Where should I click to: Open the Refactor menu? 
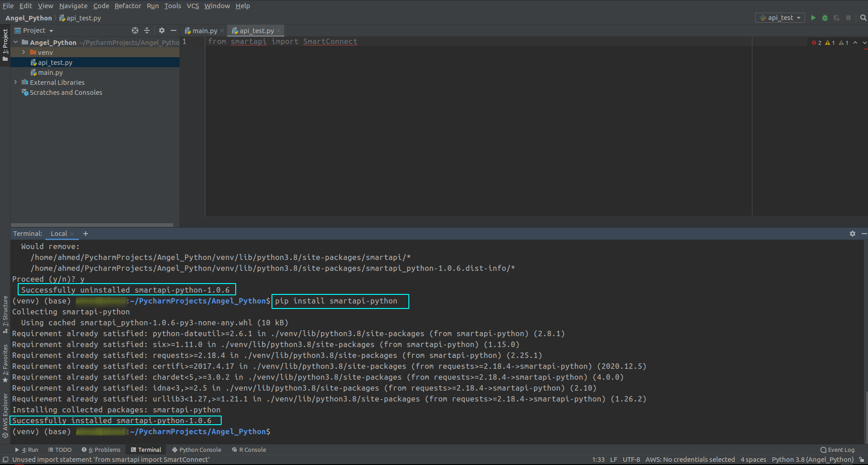coord(128,6)
